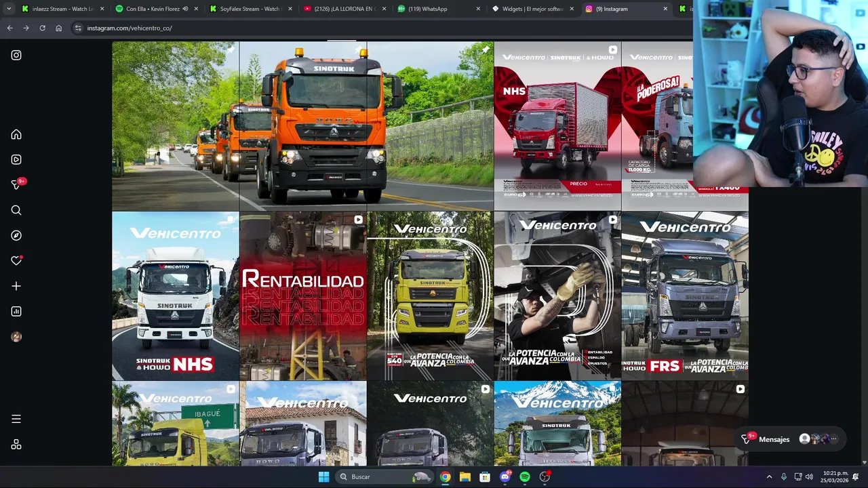Open the More hamburger menu in sidebar
This screenshot has width=868, height=488.
[x=16, y=419]
